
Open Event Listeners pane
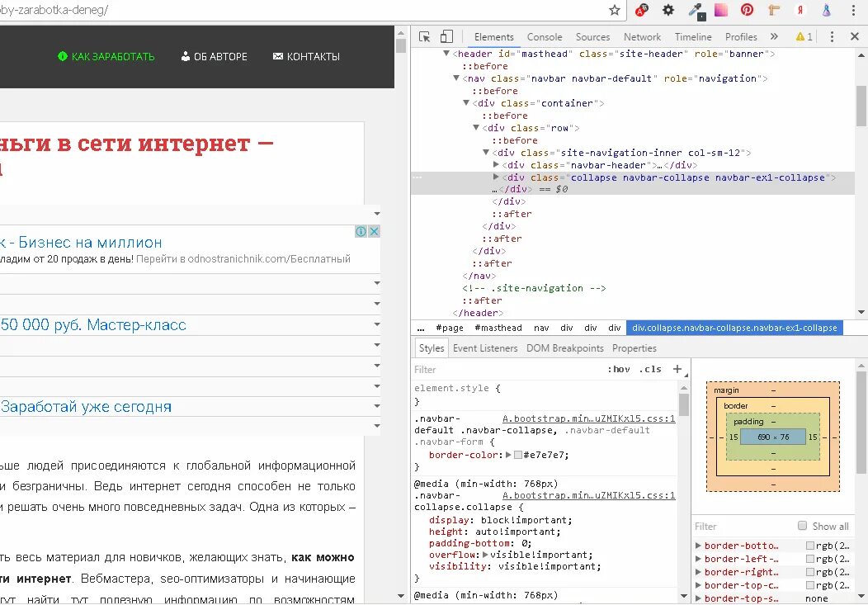pyautogui.click(x=485, y=348)
